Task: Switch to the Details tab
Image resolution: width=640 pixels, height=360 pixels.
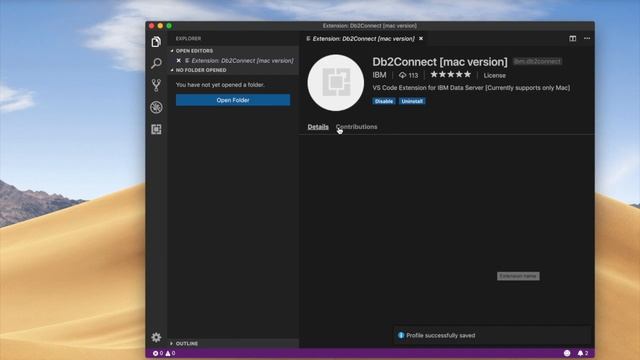Action: pyautogui.click(x=318, y=127)
